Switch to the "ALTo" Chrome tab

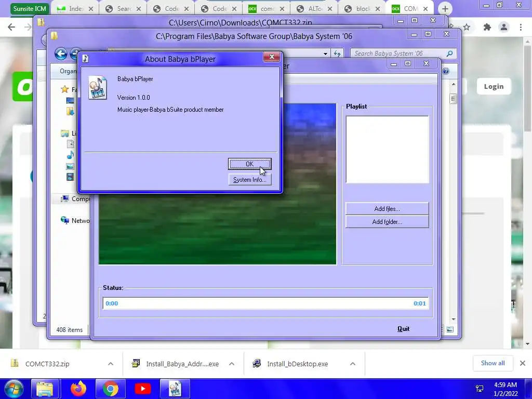click(314, 9)
